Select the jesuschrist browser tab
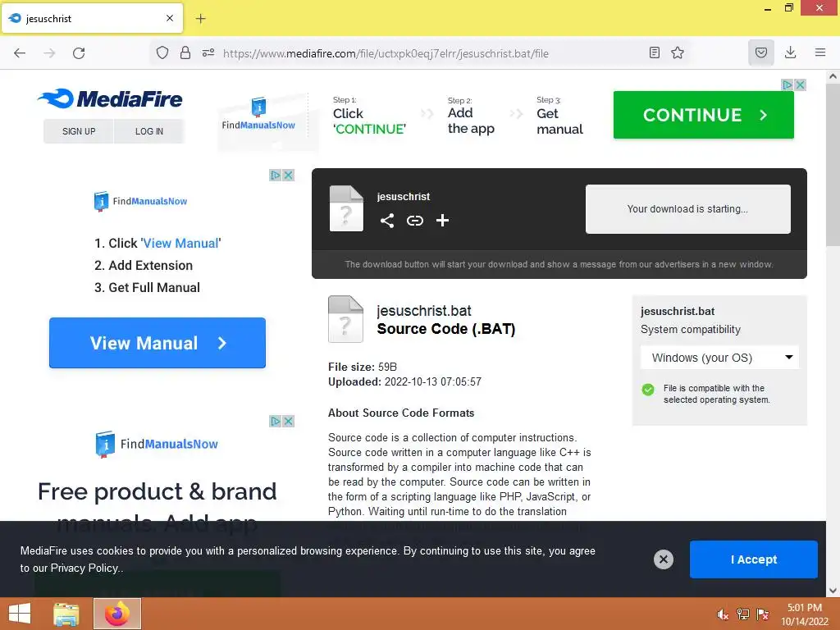 (92, 18)
